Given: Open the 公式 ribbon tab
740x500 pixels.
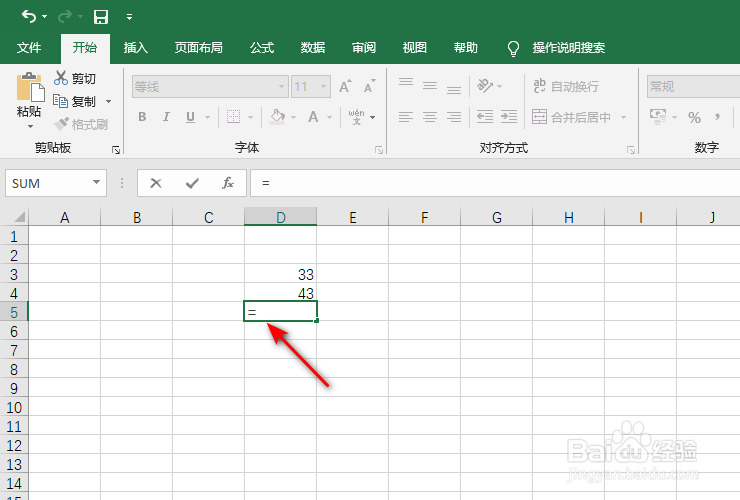Looking at the screenshot, I should 262,48.
